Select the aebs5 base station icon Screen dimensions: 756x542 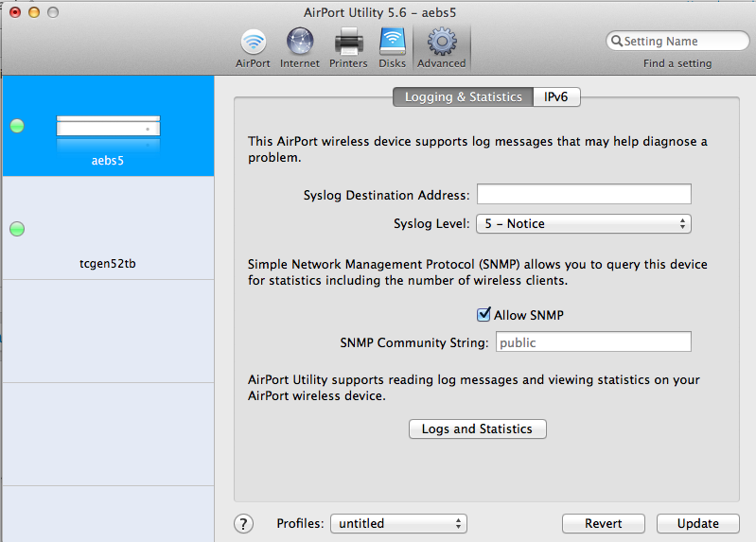click(108, 127)
